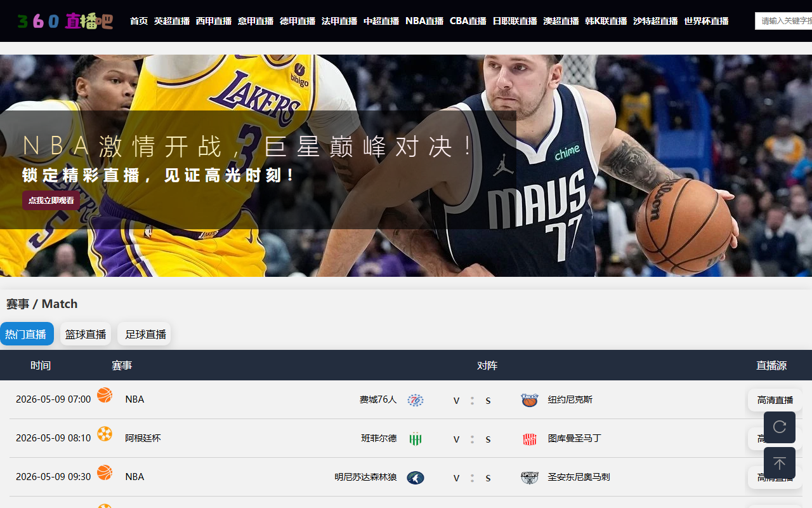Switch to the 热门直播 tab

click(x=26, y=334)
